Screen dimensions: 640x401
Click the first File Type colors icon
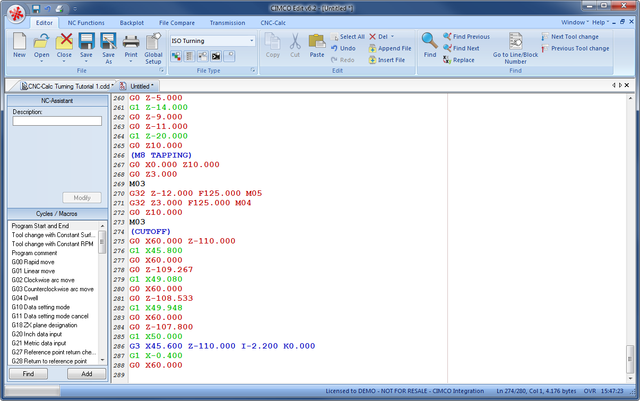click(x=176, y=56)
